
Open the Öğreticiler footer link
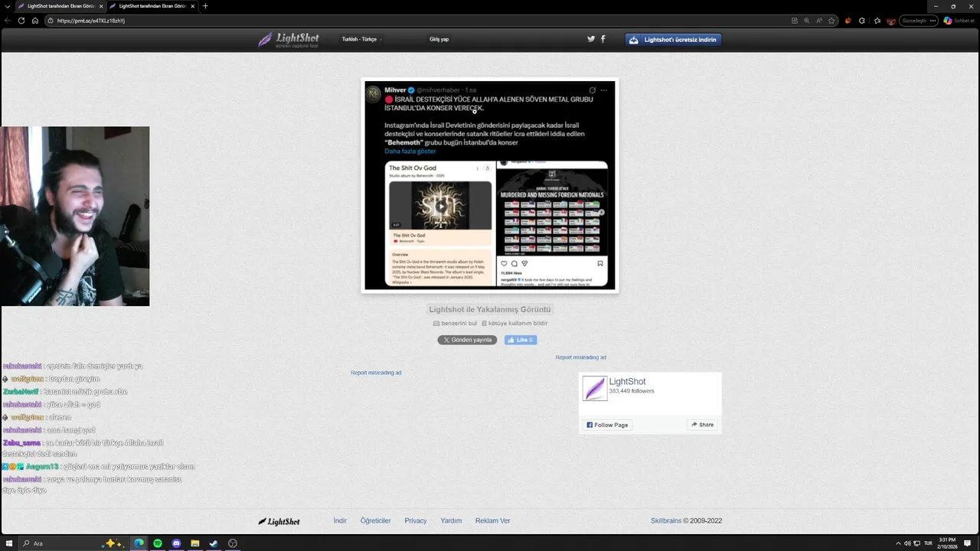tap(375, 520)
